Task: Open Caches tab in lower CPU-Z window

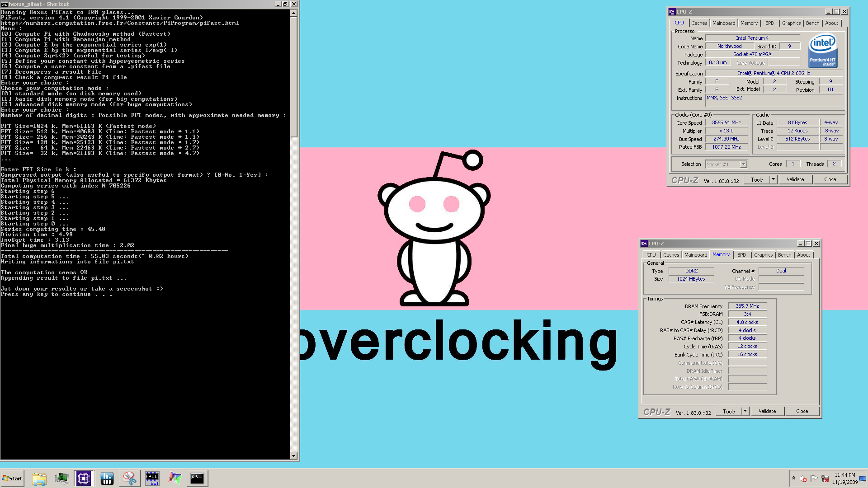Action: click(x=671, y=255)
